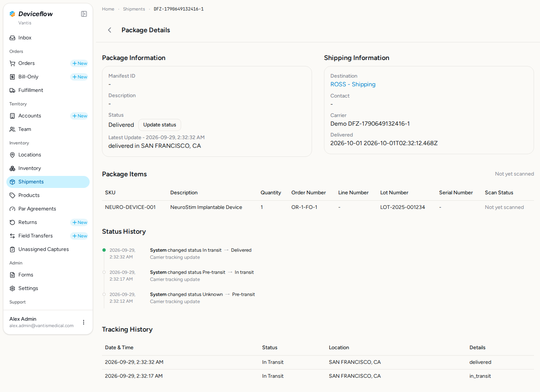Viewport: 540px width, 392px height.
Task: Click the Products tag icon
Action: [12, 195]
